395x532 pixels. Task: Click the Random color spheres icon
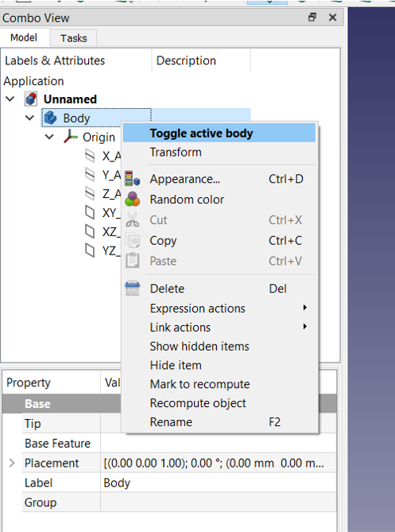coord(132,199)
